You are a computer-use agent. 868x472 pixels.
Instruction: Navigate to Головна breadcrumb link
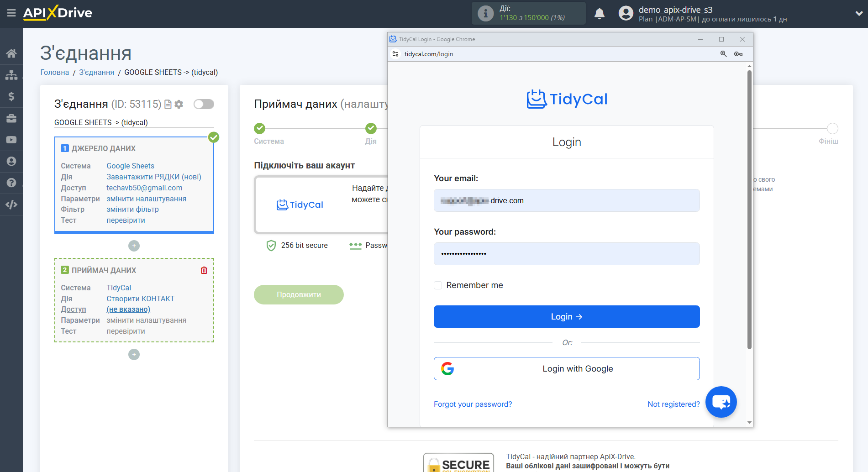pyautogui.click(x=54, y=72)
